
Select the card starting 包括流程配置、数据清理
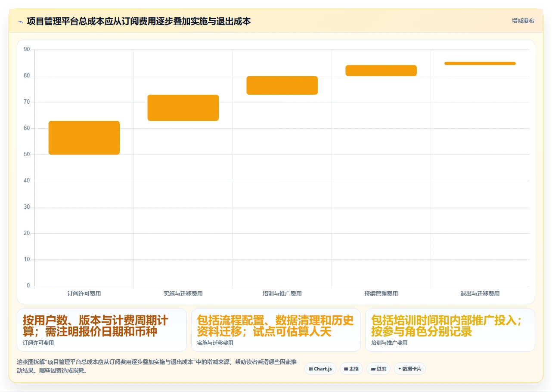276,330
